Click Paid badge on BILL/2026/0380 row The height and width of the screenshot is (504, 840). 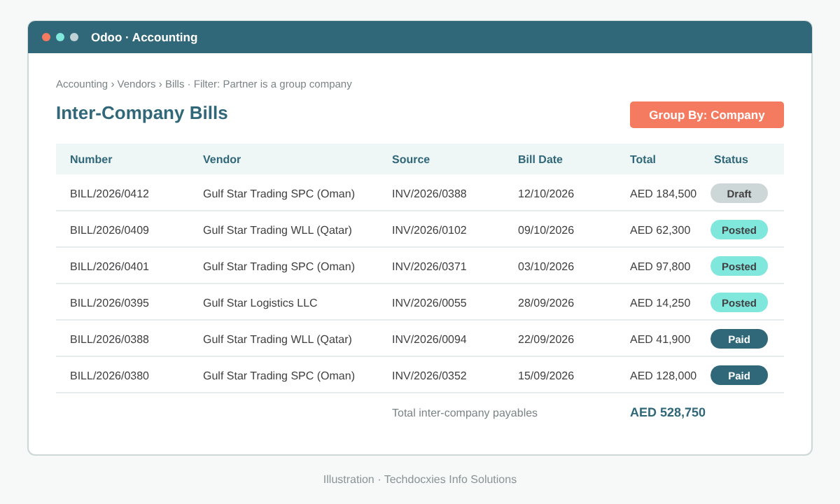(739, 375)
